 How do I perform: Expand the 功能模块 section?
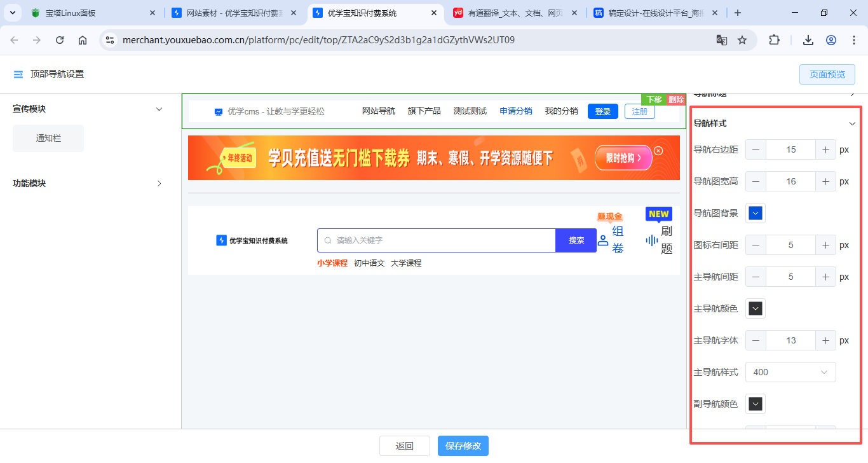point(159,184)
